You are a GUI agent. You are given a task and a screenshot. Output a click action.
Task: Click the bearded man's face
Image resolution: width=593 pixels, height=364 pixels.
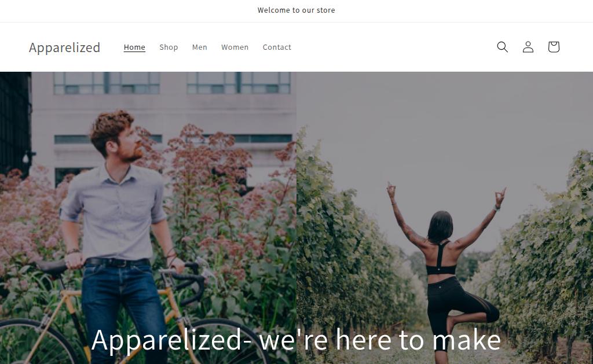click(129, 144)
